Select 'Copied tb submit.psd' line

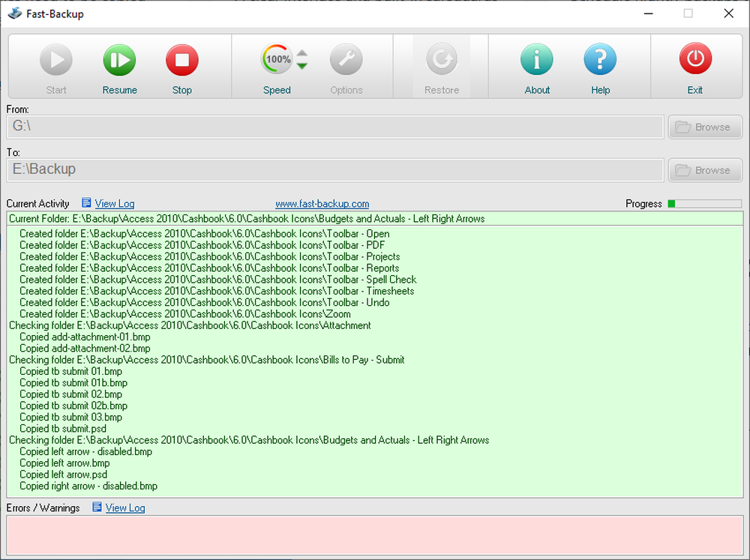(63, 429)
